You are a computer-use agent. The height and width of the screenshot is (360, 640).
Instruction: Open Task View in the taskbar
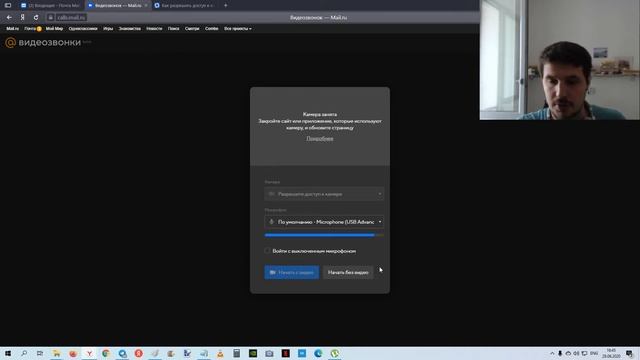pyautogui.click(x=40, y=353)
